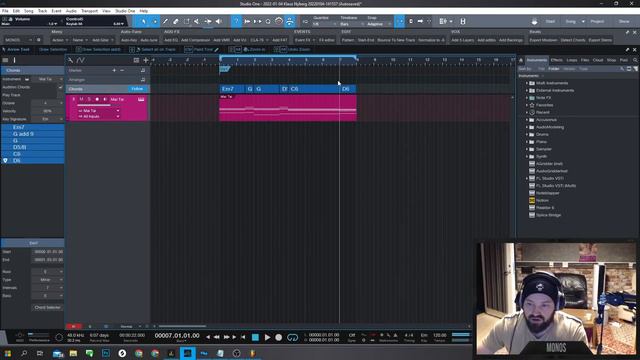This screenshot has height=360, width=640.
Task: Mute the Mai Tai track
Action: [x=81, y=99]
